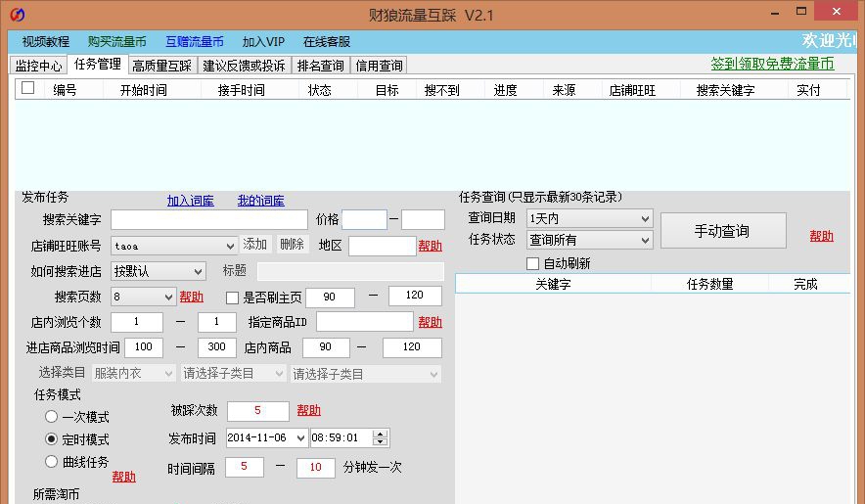Click the 关键字 column header
Viewport: 865px width, 504px height.
coord(553,284)
